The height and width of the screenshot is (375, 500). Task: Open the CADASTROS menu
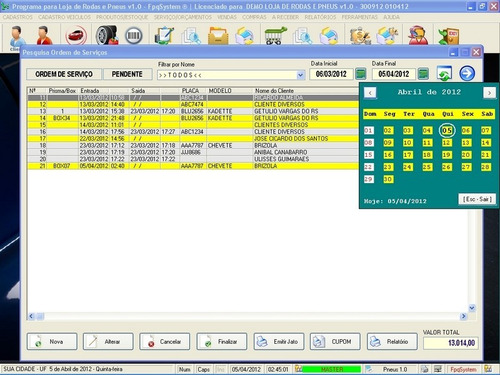(x=18, y=17)
